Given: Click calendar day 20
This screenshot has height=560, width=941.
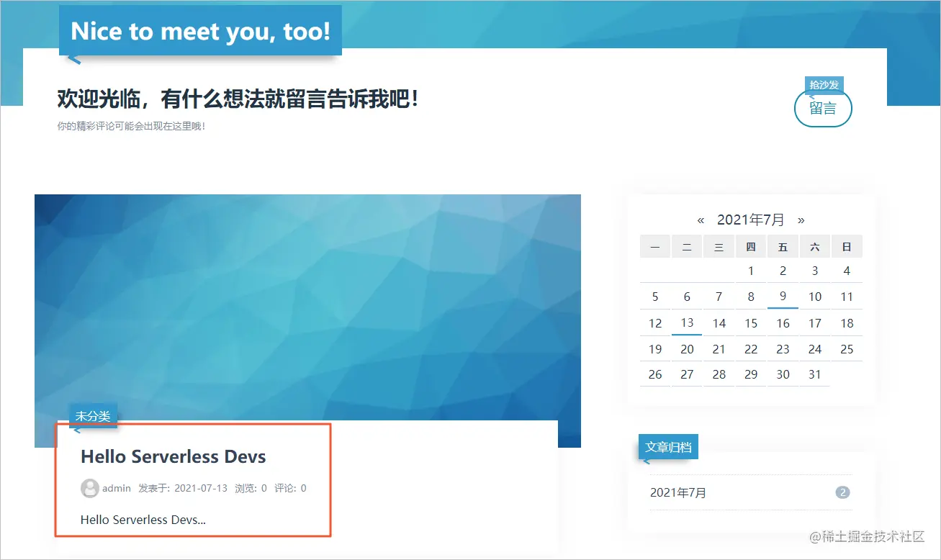Looking at the screenshot, I should pos(687,349).
